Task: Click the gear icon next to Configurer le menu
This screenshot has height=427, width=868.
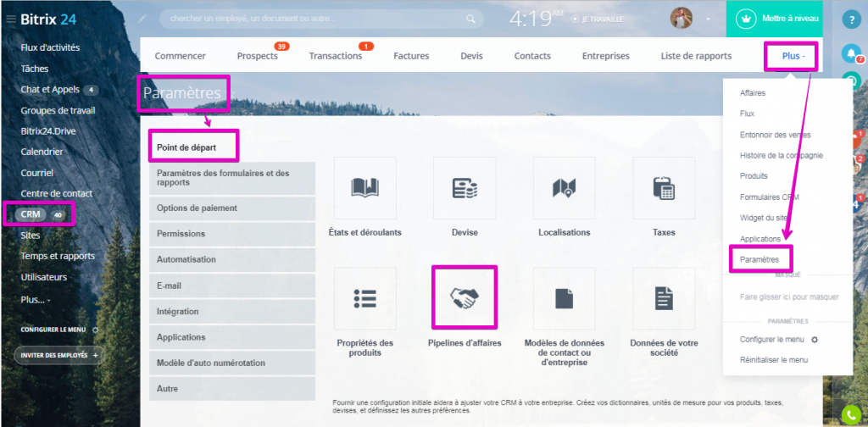Action: tap(95, 330)
